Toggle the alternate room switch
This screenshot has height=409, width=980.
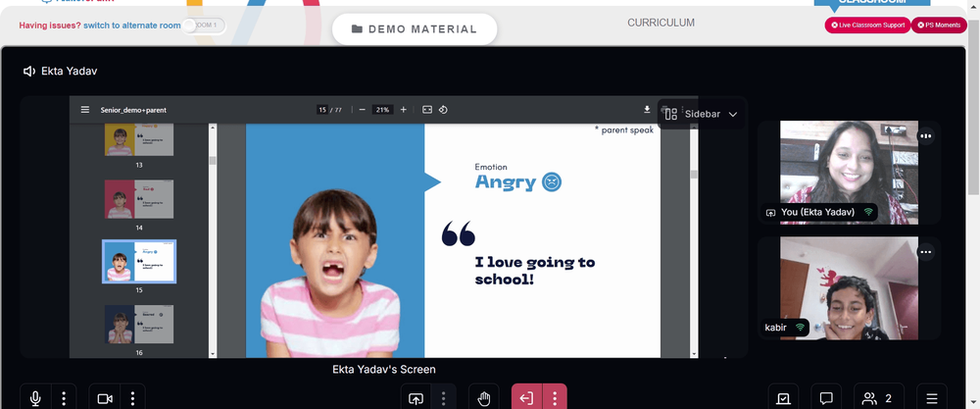coord(204,26)
